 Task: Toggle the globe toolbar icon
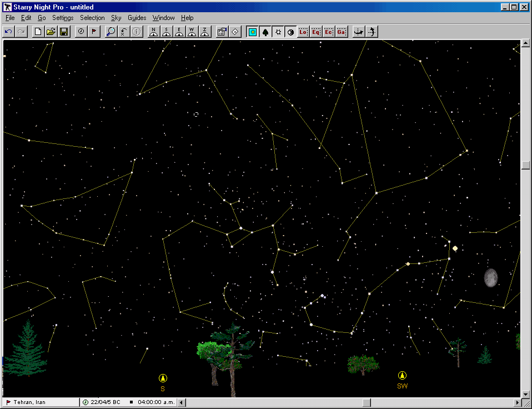pyautogui.click(x=291, y=32)
